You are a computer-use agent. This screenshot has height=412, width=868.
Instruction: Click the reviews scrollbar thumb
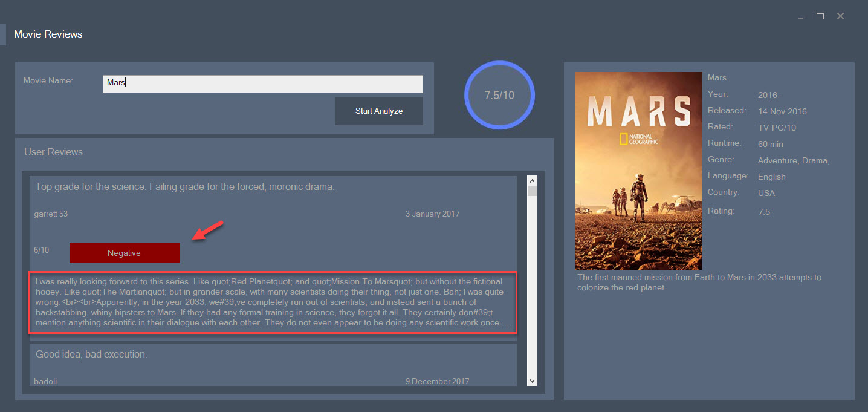[x=532, y=191]
